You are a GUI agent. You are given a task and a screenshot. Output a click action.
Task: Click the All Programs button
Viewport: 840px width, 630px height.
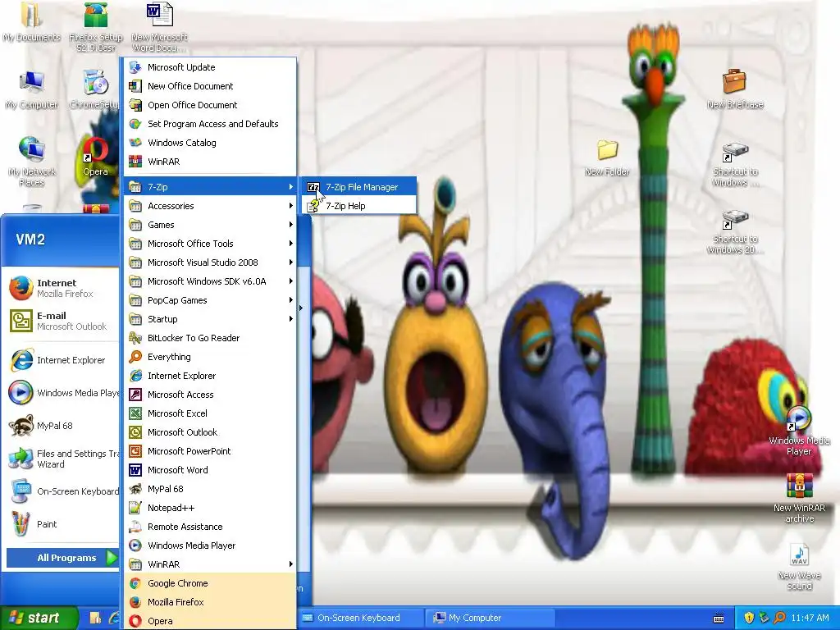[x=62, y=558]
